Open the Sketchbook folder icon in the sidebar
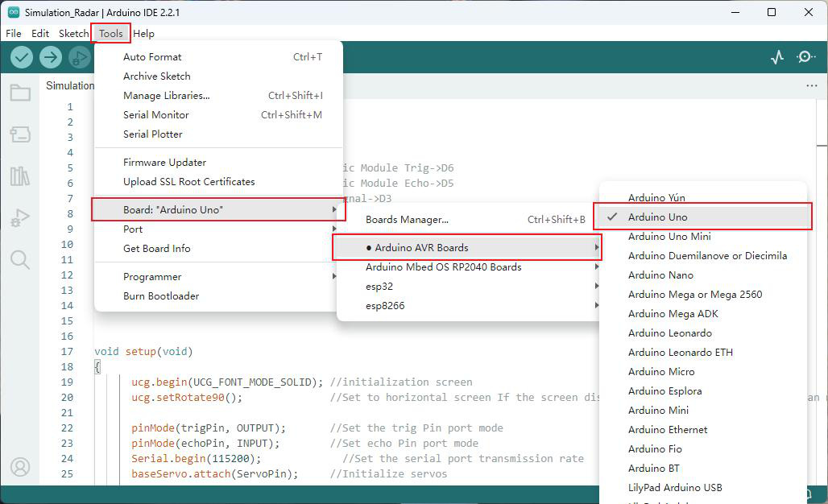828x504 pixels. click(x=20, y=93)
